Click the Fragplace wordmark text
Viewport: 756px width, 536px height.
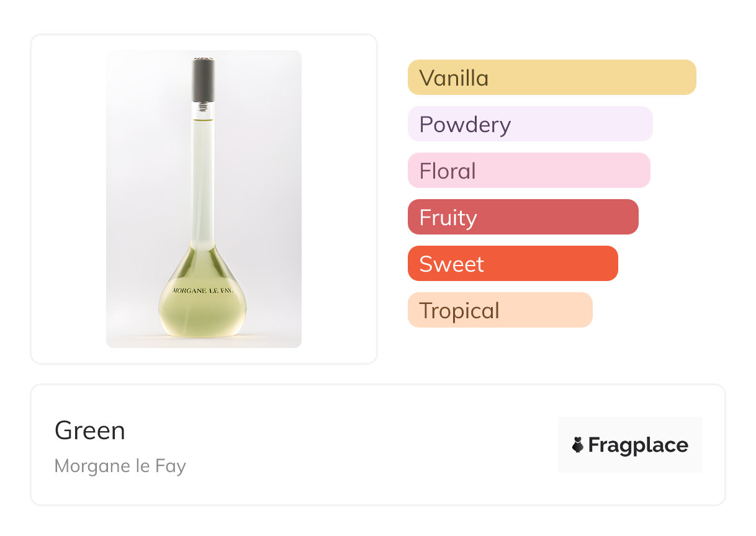pyautogui.click(x=638, y=445)
